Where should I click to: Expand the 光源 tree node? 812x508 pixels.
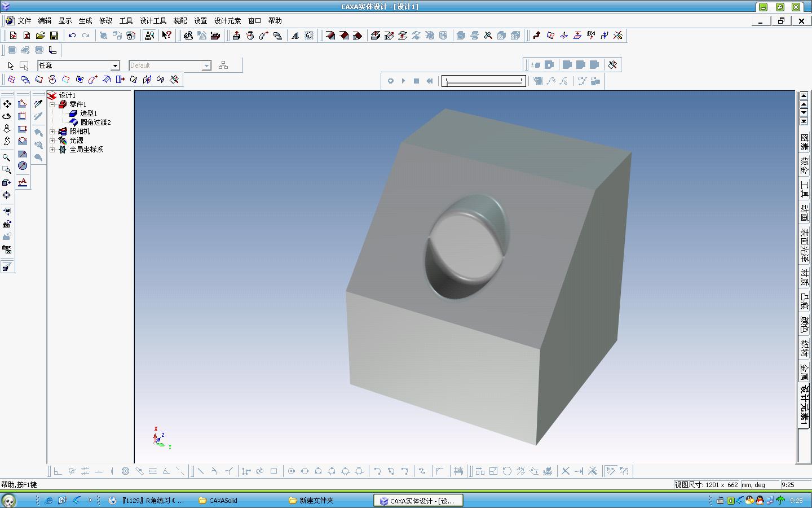click(x=52, y=141)
